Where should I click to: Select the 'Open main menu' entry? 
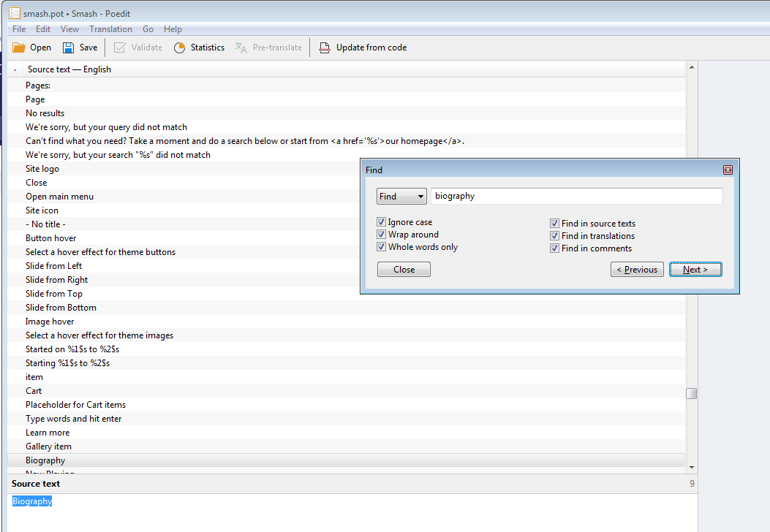point(184,197)
